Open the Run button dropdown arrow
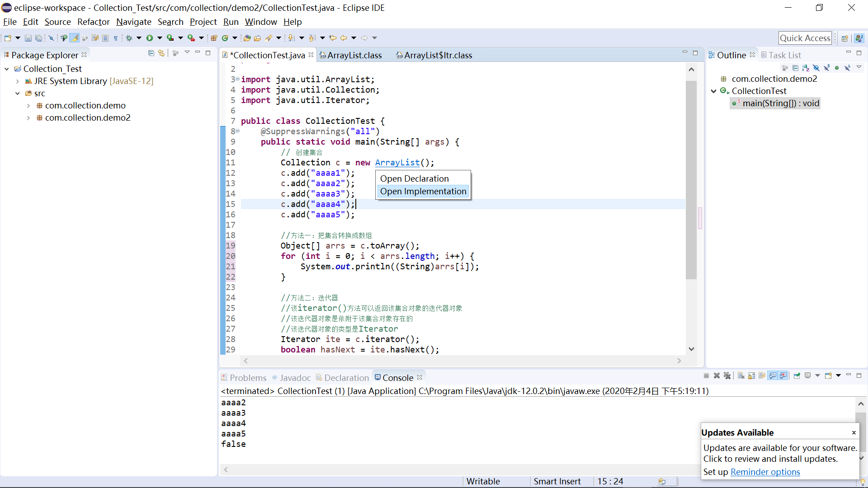 [x=160, y=38]
